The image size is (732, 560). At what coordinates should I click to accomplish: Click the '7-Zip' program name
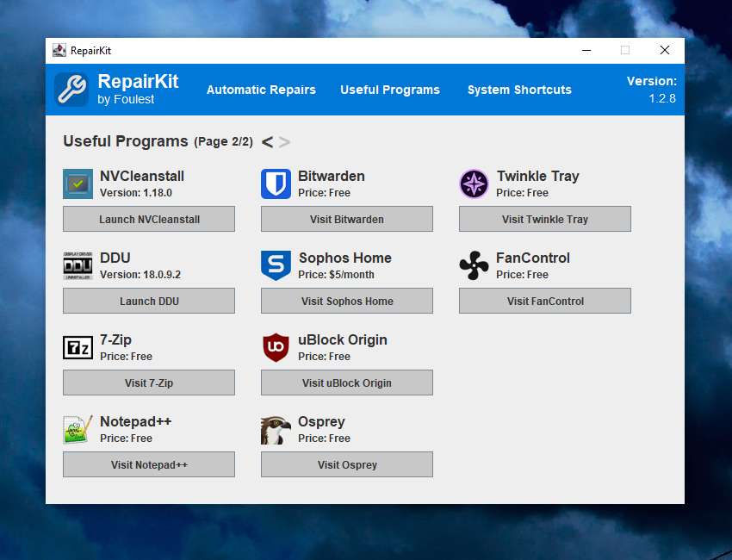tap(115, 339)
